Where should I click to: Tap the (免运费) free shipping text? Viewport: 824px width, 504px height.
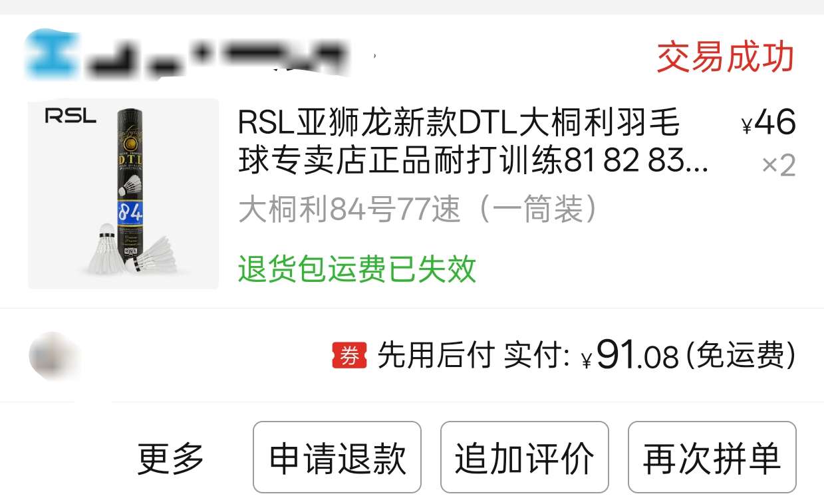click(740, 356)
